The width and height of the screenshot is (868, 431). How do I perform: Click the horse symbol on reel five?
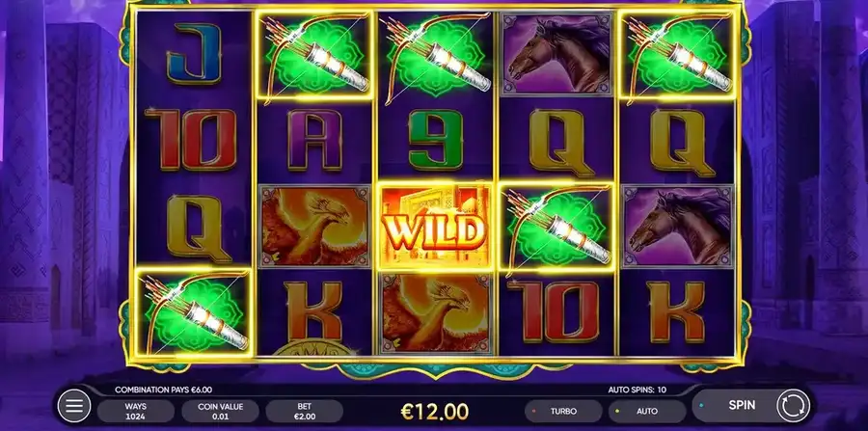pyautogui.click(x=678, y=227)
